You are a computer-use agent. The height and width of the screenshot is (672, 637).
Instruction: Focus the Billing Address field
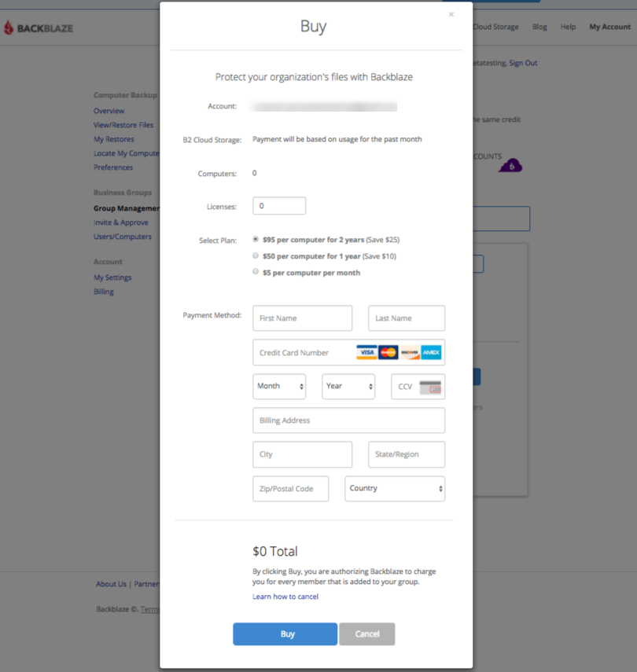point(348,420)
